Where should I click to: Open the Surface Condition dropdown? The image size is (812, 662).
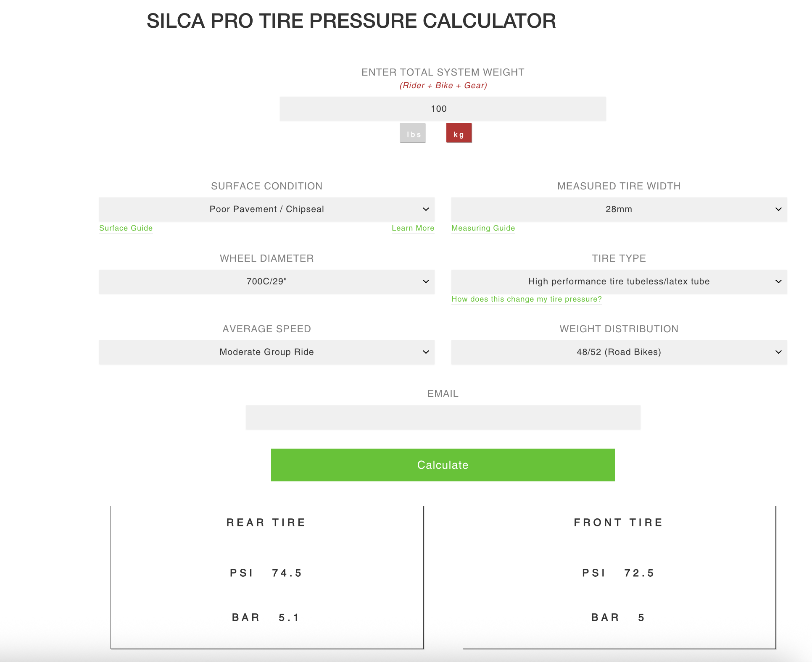pos(266,209)
